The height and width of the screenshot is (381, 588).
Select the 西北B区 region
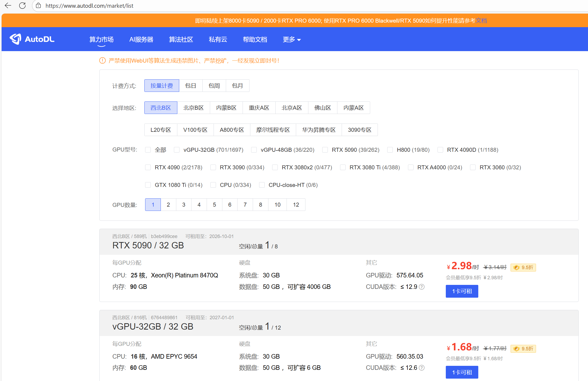click(161, 108)
